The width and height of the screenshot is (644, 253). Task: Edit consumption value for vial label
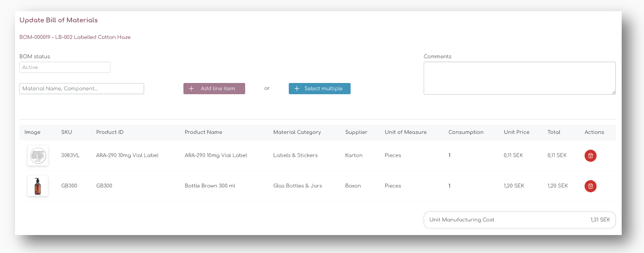pyautogui.click(x=449, y=155)
